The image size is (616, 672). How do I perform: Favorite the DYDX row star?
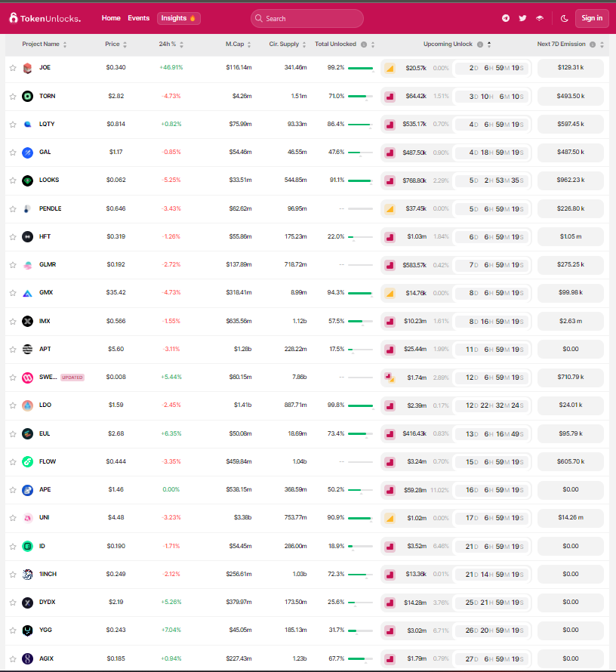click(x=13, y=603)
